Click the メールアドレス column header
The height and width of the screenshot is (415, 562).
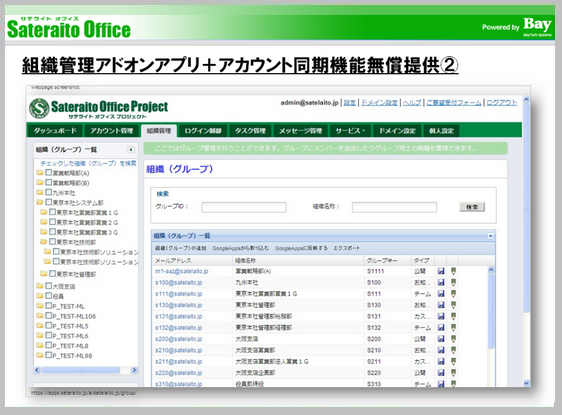click(193, 261)
